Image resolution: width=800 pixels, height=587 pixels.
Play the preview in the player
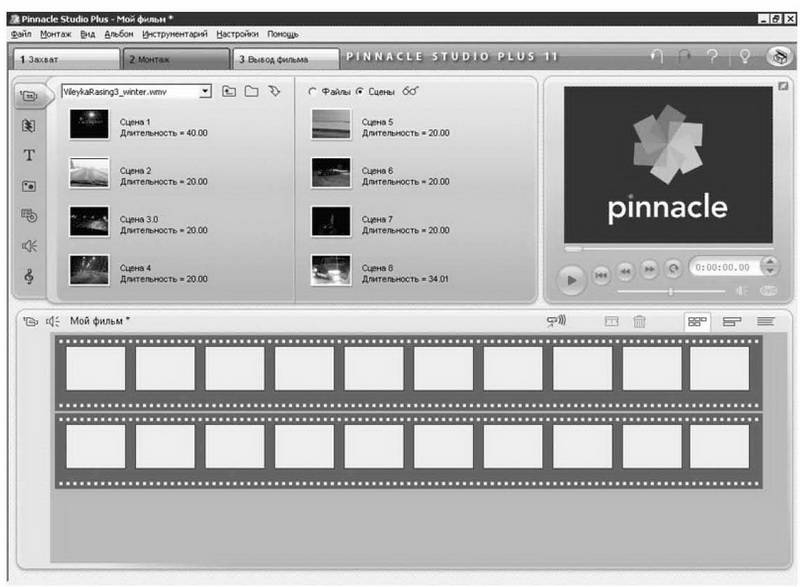coord(571,280)
